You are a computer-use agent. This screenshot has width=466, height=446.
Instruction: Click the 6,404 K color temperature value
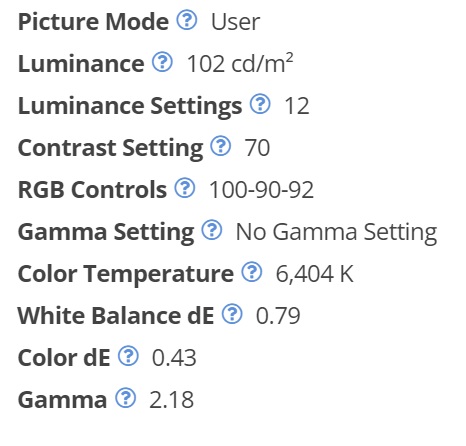tap(315, 274)
